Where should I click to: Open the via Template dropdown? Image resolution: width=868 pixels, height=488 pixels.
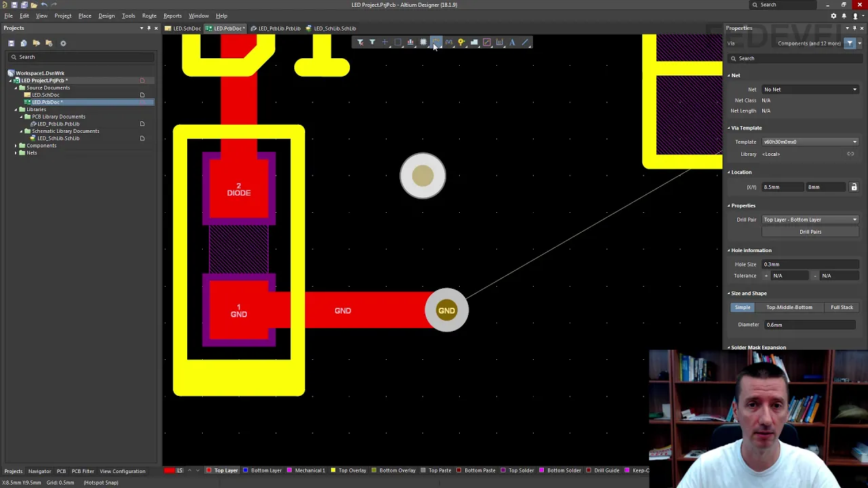pos(810,142)
